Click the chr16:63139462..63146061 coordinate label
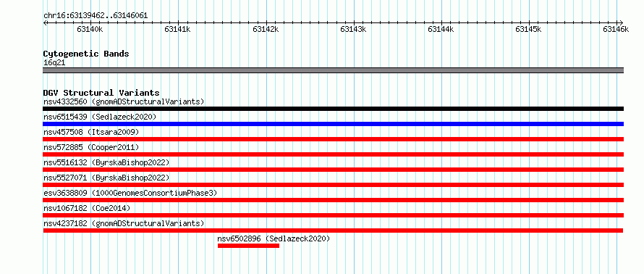Screen dimensions: 644x274 pos(96,16)
